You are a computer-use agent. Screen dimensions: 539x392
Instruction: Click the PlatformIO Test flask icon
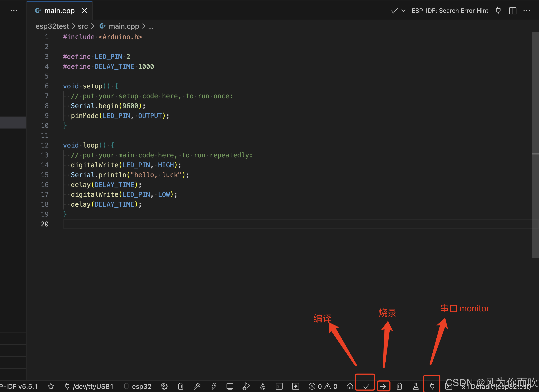[416, 386]
